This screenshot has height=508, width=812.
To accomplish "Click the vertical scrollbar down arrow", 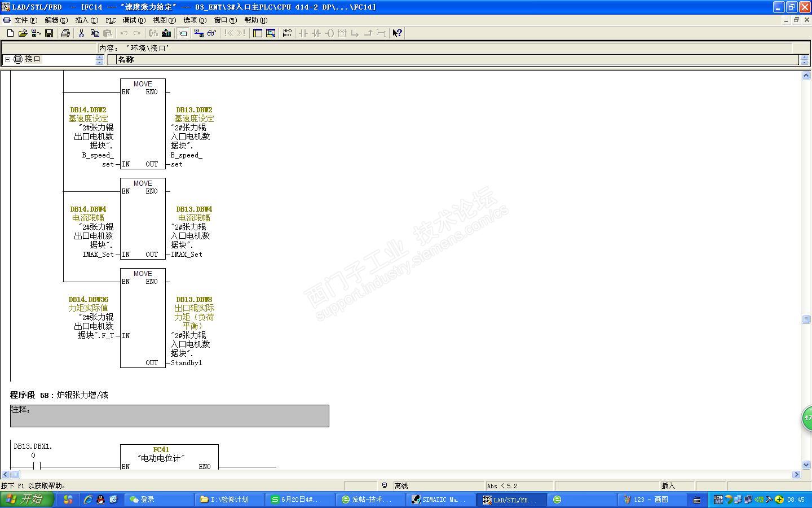I will pyautogui.click(x=806, y=465).
